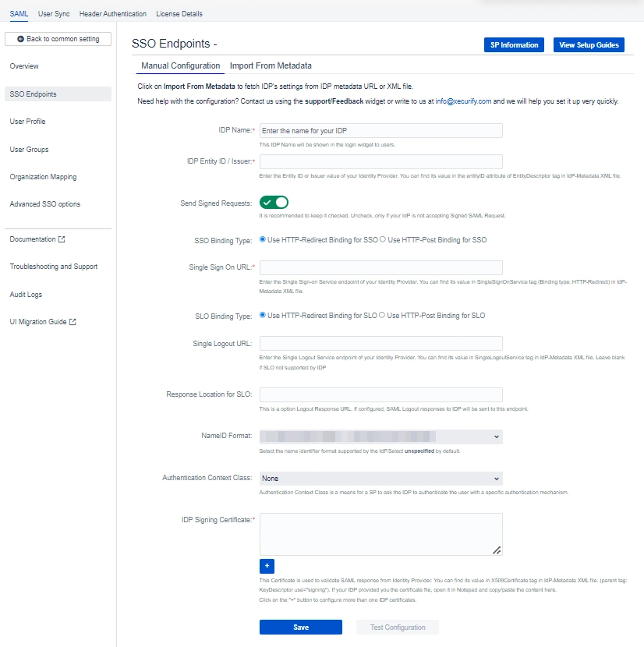
Task: Go to Overview in the sidebar
Action: 24,66
